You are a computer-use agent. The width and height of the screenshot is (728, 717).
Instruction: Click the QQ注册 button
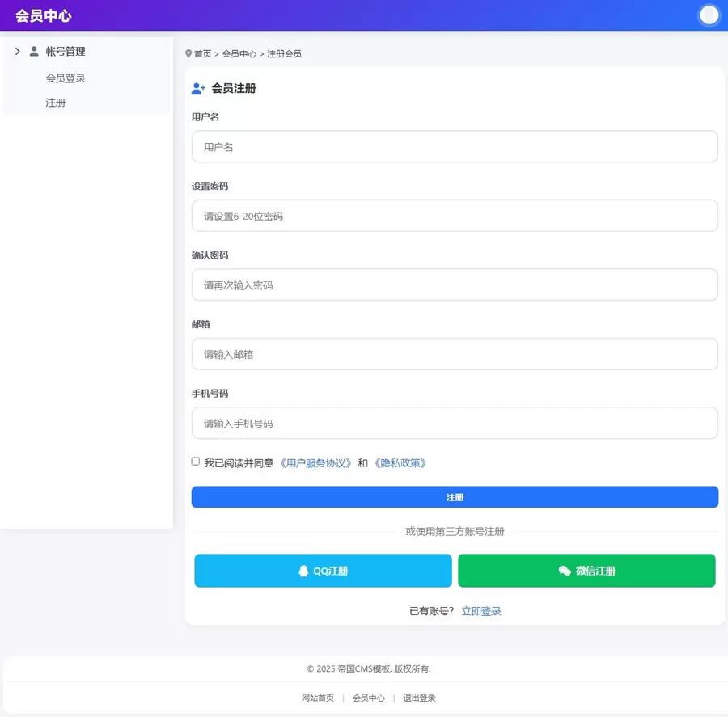tap(323, 571)
